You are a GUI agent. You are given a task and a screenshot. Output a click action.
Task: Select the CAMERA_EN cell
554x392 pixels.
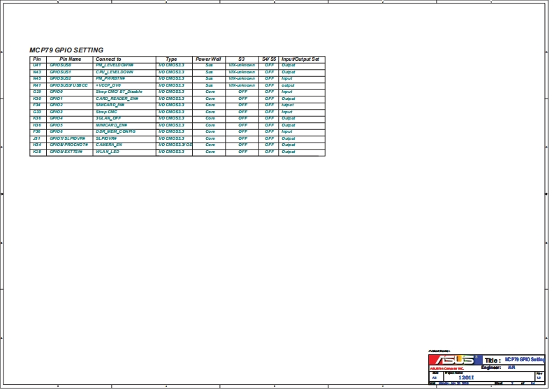tap(108, 145)
